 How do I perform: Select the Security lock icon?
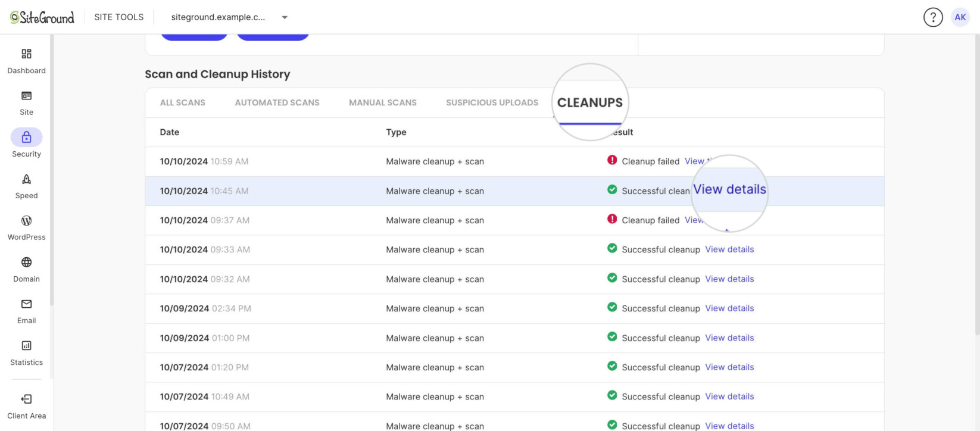[x=26, y=138]
